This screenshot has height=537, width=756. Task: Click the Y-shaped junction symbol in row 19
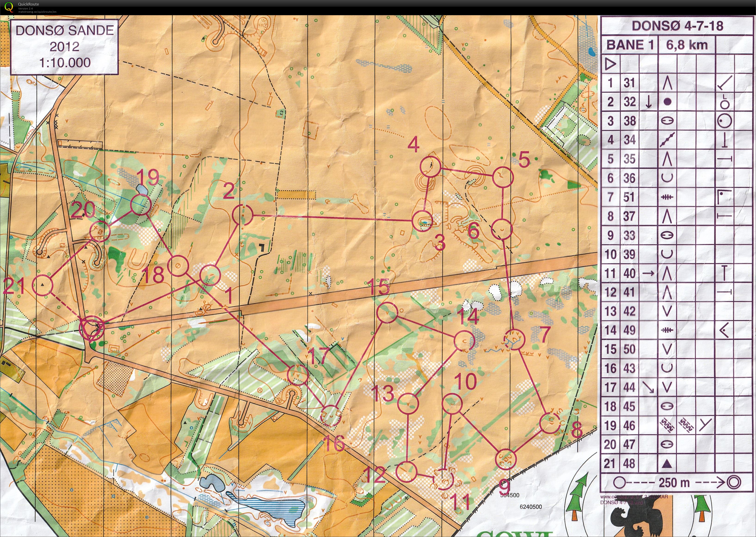coord(705,425)
